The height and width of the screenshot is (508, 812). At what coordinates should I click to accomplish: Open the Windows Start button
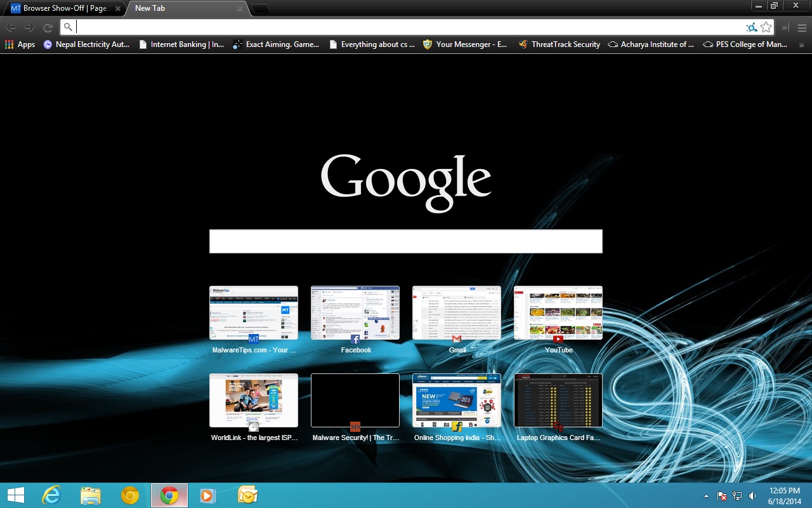click(15, 495)
